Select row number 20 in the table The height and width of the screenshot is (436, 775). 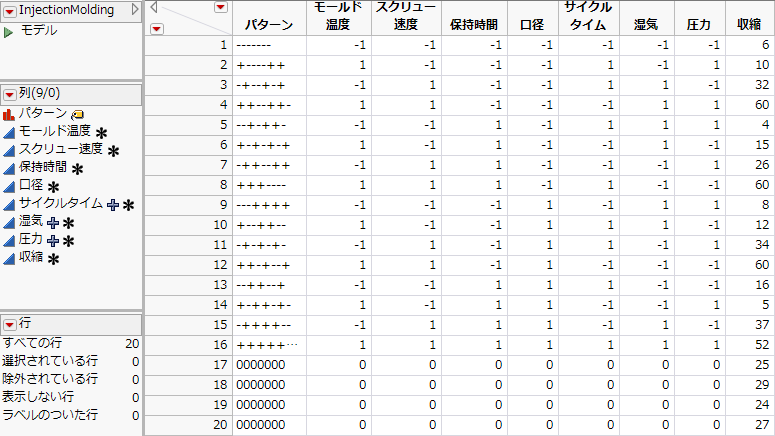pos(188,425)
